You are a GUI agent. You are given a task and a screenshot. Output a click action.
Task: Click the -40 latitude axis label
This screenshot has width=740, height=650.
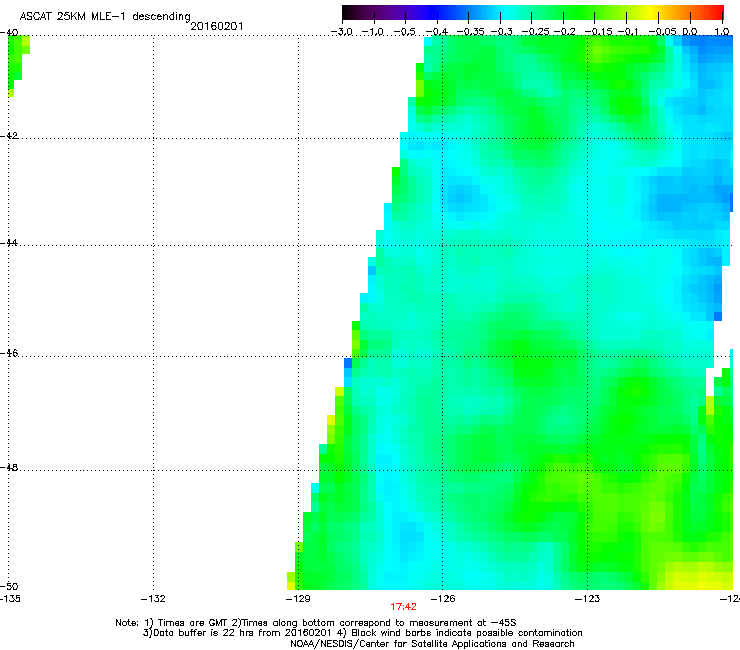point(10,32)
